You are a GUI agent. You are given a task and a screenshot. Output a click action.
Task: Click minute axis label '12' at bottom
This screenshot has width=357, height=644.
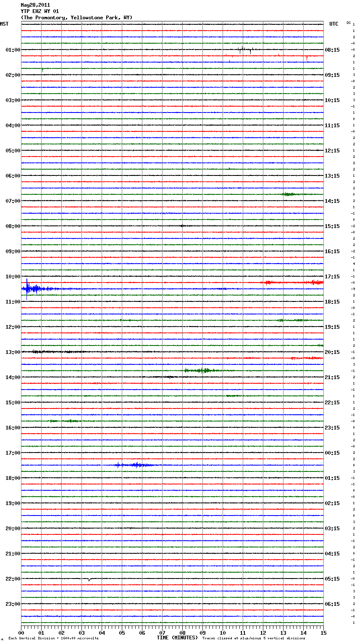pos(263,633)
